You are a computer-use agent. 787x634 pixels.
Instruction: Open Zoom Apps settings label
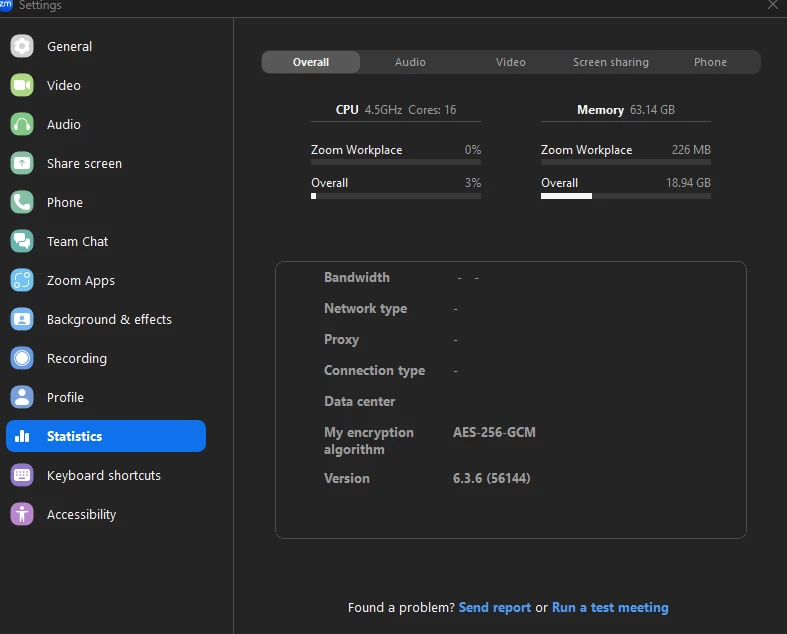point(81,281)
